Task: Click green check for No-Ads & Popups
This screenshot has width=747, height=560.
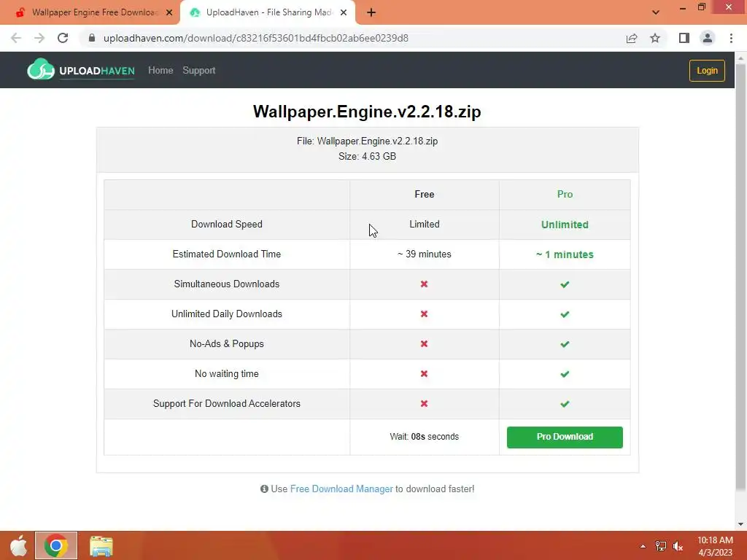Action: click(565, 344)
